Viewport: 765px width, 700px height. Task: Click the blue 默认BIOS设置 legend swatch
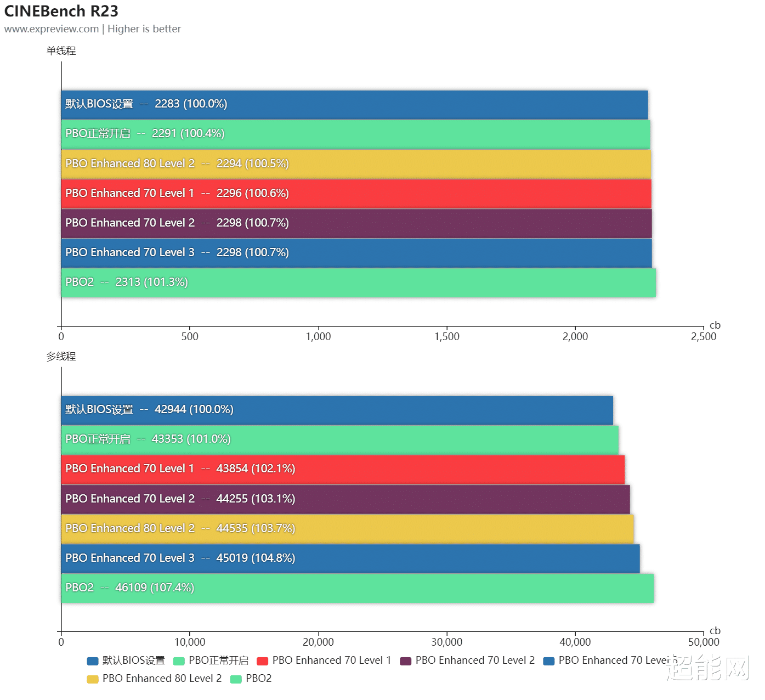point(93,661)
